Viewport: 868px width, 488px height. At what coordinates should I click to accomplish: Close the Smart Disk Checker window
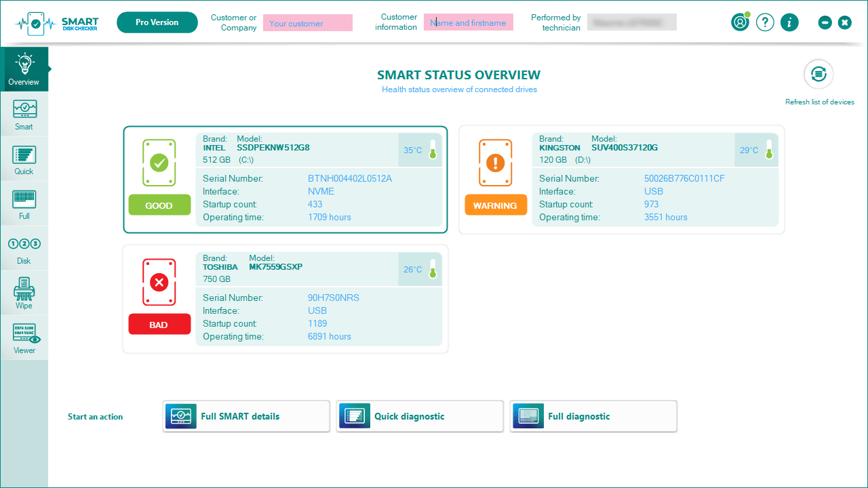pyautogui.click(x=845, y=22)
